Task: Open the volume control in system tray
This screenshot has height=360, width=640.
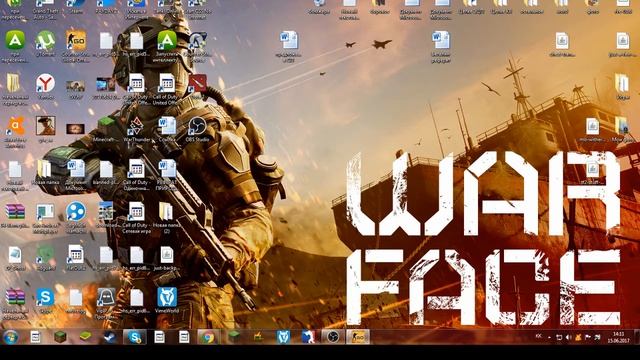Action: (x=569, y=337)
